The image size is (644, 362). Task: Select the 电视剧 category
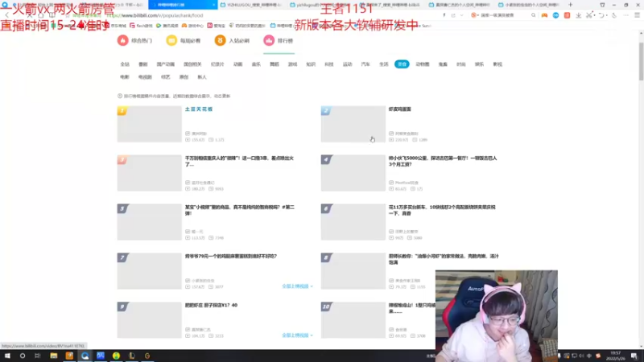(x=145, y=77)
